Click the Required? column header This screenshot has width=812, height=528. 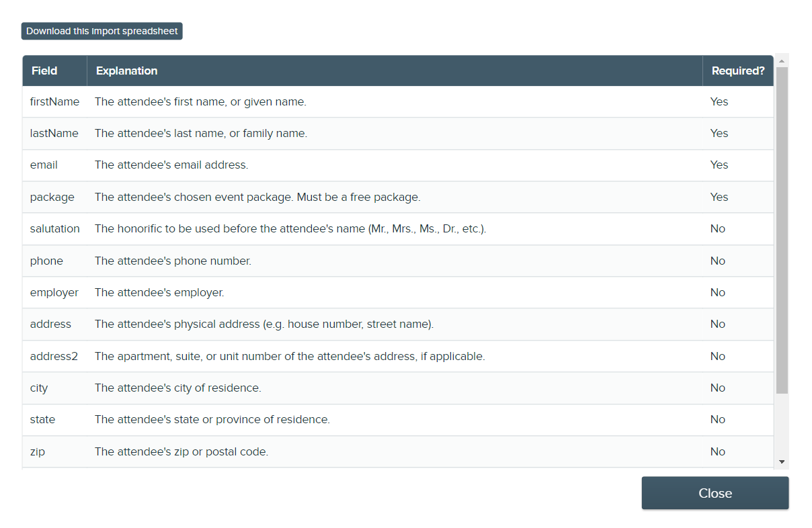coord(738,71)
